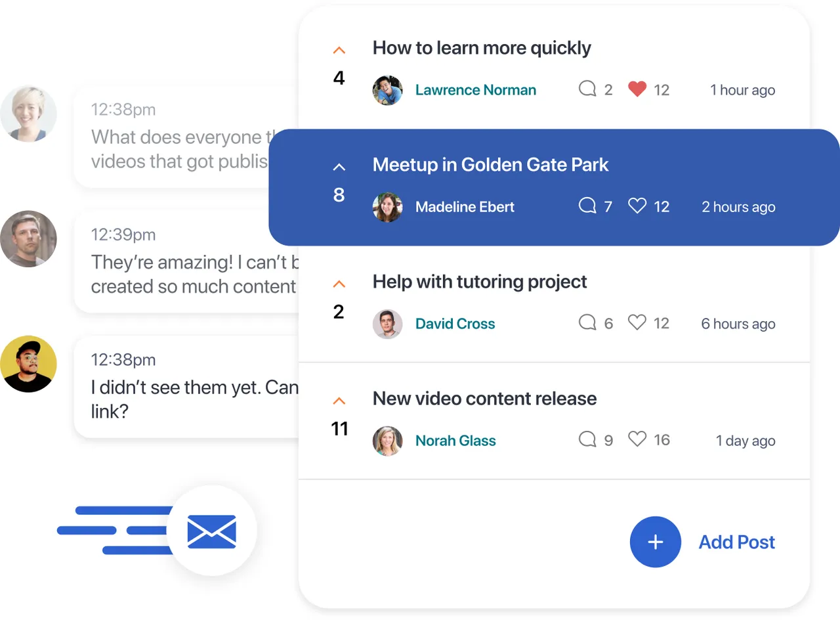Unlike Lawrence Norman's post via red heart

point(637,89)
